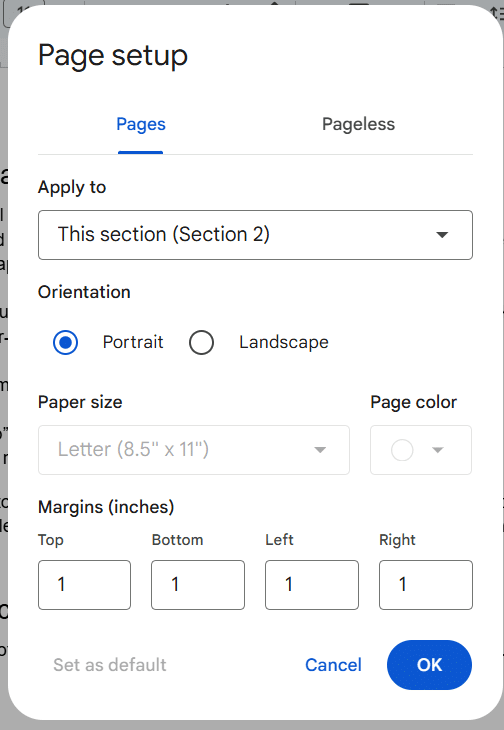Confirm page setup with OK
This screenshot has width=504, height=730.
429,665
